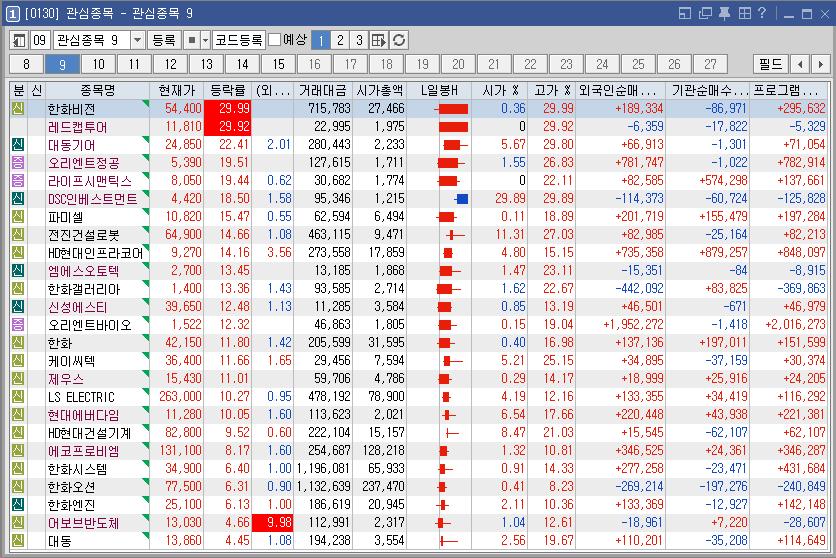The height and width of the screenshot is (558, 836).
Task: Sort by the 시가총액 column header
Action: click(380, 91)
